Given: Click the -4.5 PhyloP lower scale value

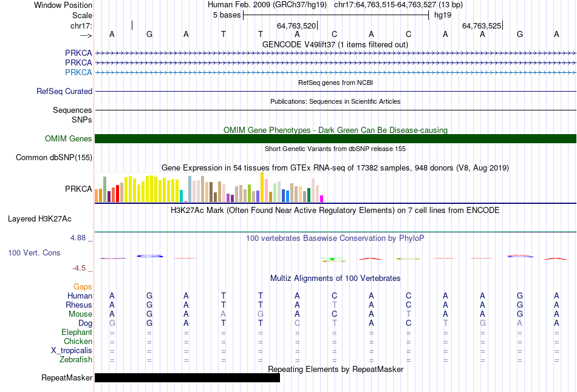Looking at the screenshot, I should click(x=79, y=268).
